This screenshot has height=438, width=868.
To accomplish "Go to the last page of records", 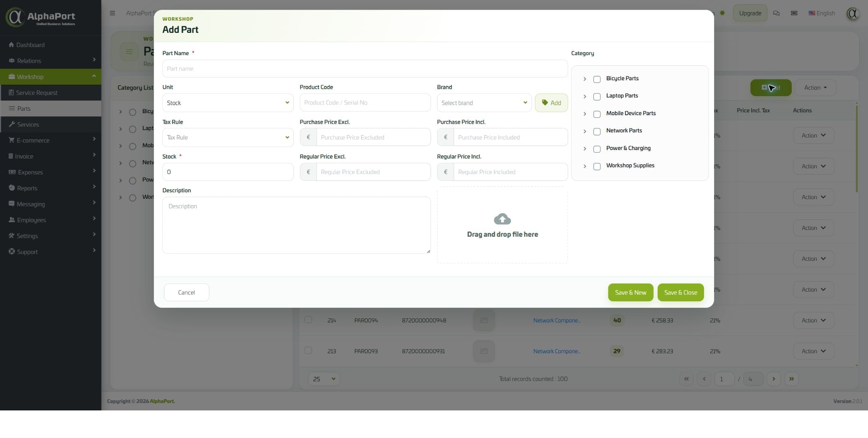I will (x=791, y=379).
